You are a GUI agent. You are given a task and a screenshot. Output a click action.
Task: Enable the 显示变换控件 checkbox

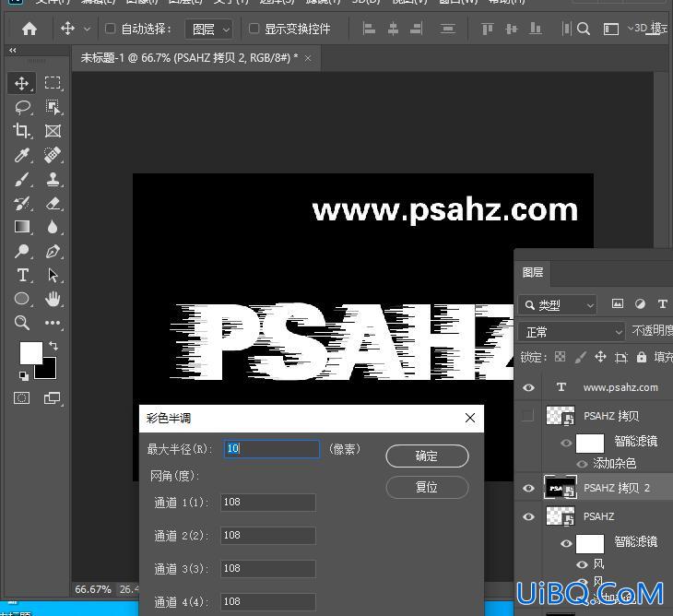254,29
